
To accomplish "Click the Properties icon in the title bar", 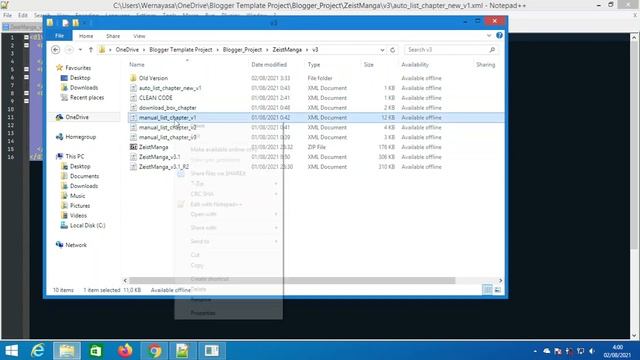I will 65,23.
